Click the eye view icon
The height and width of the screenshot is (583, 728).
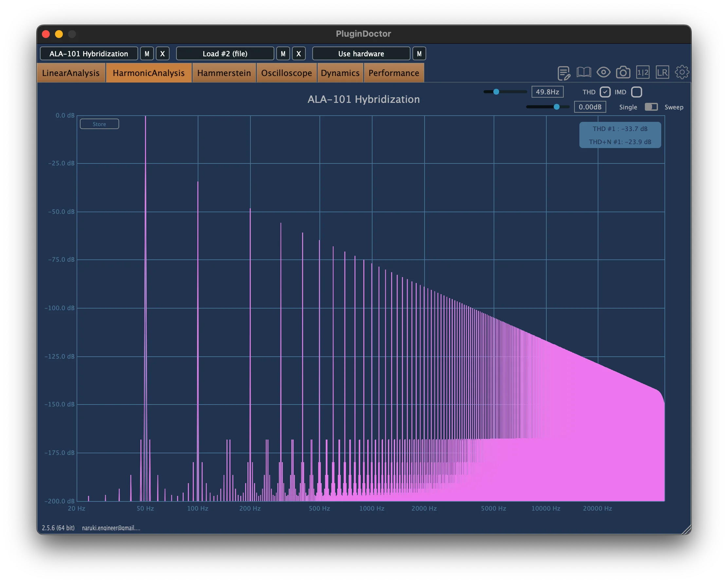tap(603, 72)
